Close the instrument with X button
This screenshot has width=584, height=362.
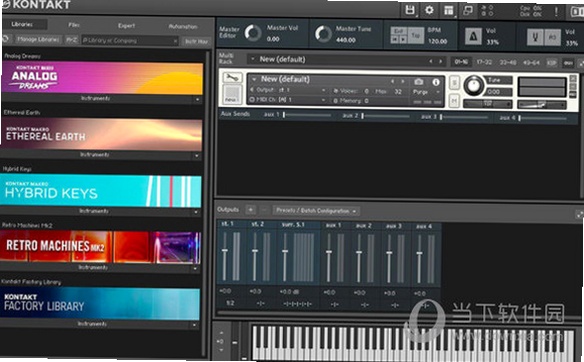point(573,78)
